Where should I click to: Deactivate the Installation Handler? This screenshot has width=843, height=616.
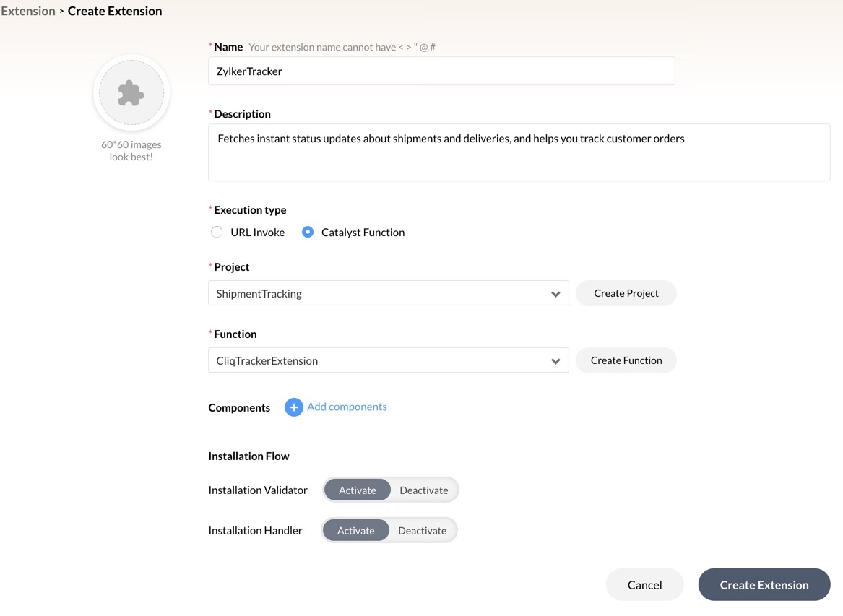click(423, 530)
